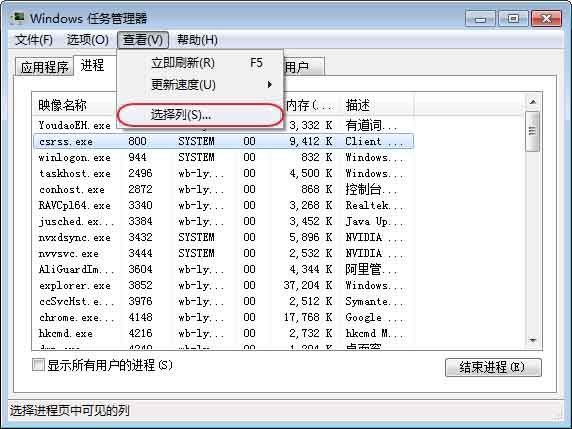
Task: Click the scrollbar up arrow
Action: point(533,102)
